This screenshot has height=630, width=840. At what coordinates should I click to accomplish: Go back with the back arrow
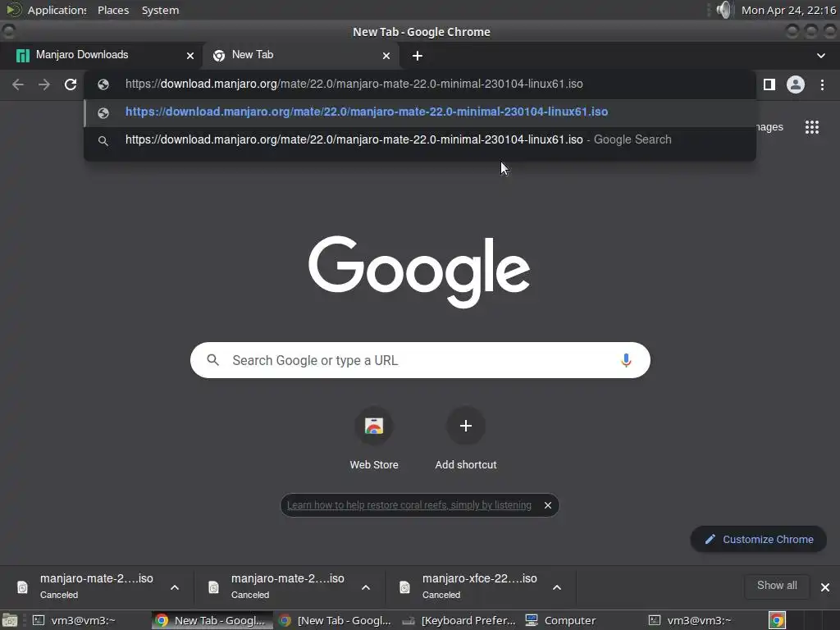click(x=18, y=84)
